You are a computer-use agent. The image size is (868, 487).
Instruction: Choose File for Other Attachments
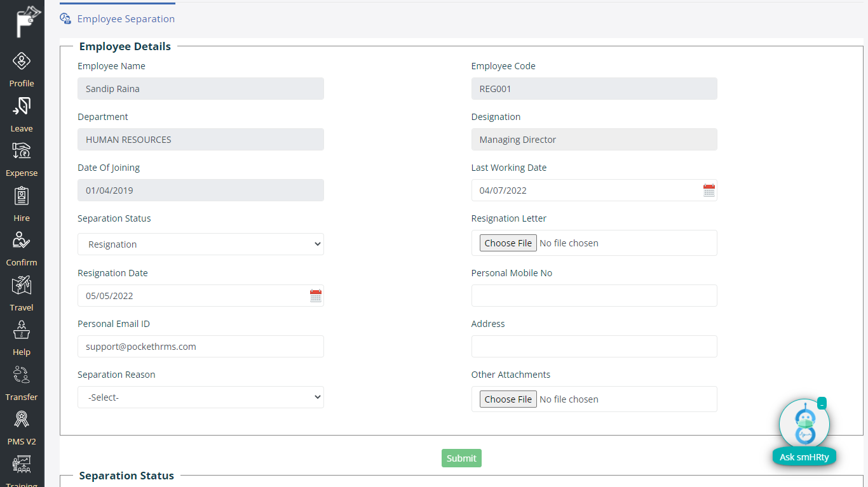(x=508, y=399)
